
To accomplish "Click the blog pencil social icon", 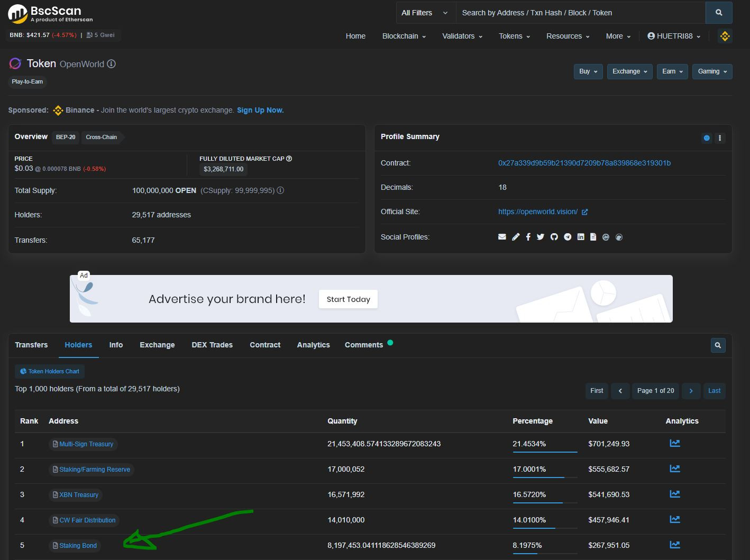I will [x=516, y=237].
